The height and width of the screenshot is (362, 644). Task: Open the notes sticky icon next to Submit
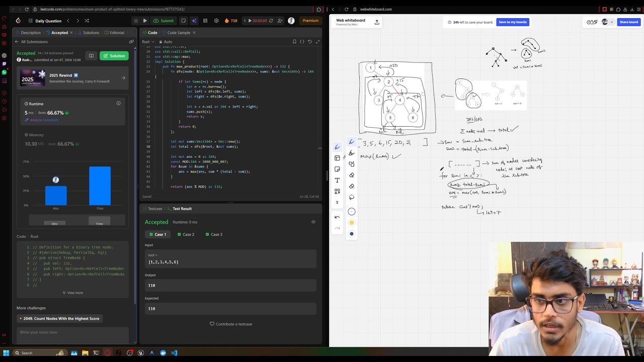(183, 21)
